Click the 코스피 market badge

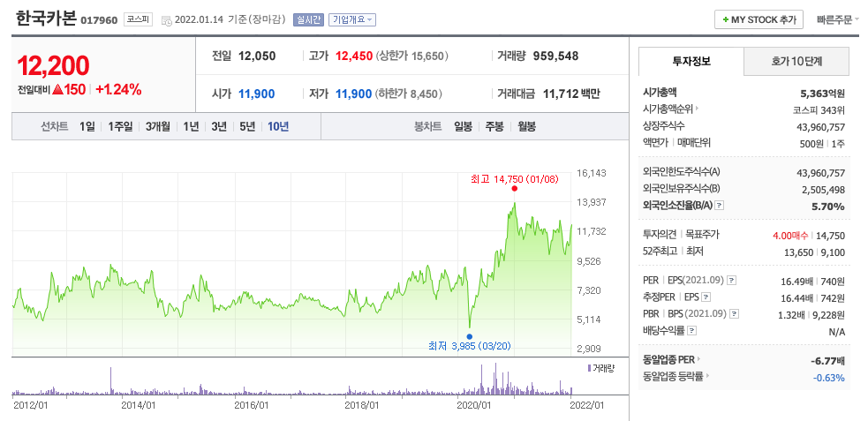[x=137, y=19]
